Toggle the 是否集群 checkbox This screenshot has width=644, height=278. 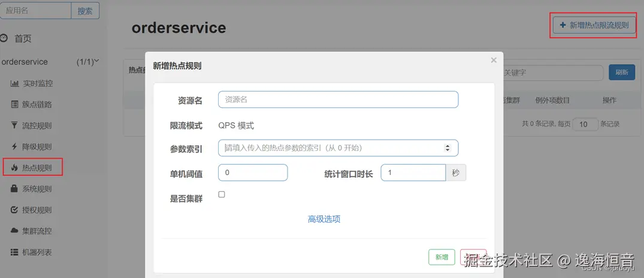pos(222,195)
